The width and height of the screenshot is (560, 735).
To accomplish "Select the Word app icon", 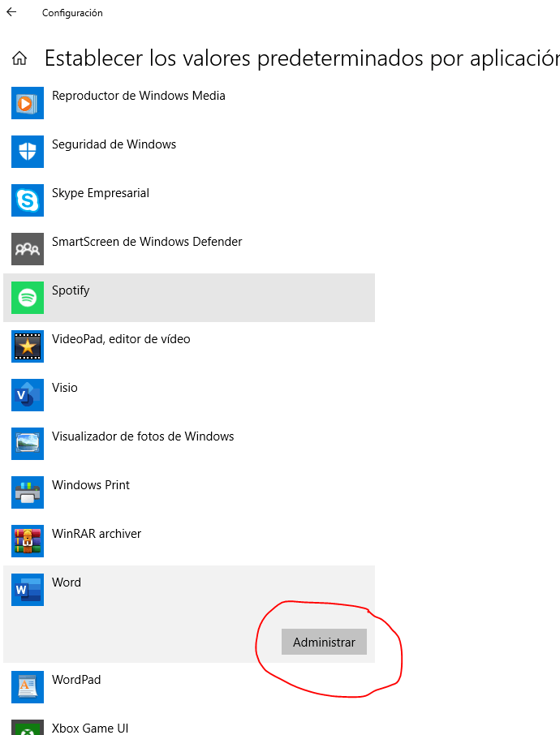I will [x=28, y=590].
